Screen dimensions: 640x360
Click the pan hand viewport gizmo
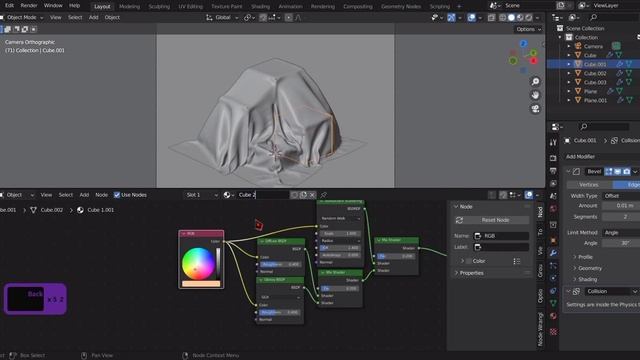pyautogui.click(x=535, y=95)
